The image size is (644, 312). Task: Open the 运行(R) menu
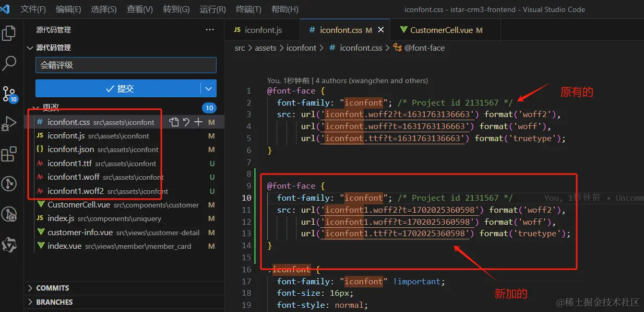click(x=213, y=9)
